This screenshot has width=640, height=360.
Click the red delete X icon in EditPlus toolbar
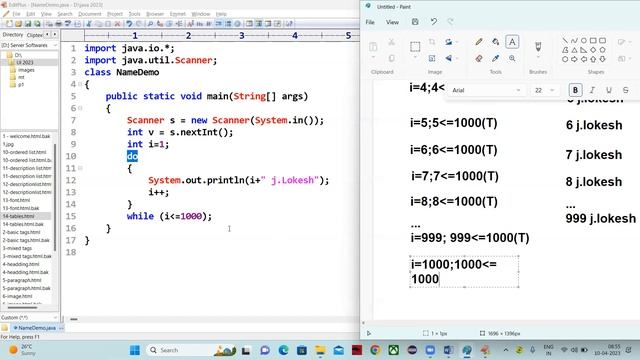[x=118, y=24]
